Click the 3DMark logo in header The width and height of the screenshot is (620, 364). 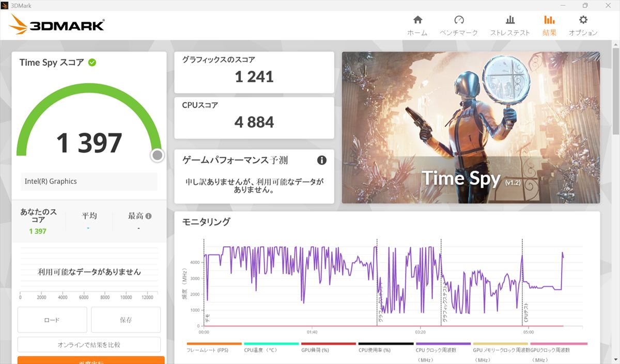pos(57,24)
